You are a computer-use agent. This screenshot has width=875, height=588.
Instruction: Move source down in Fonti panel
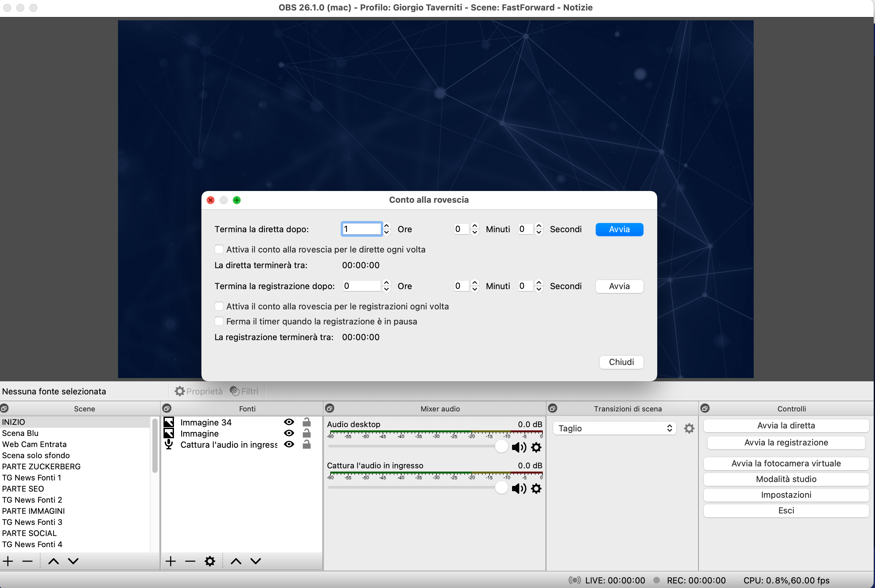tap(256, 562)
